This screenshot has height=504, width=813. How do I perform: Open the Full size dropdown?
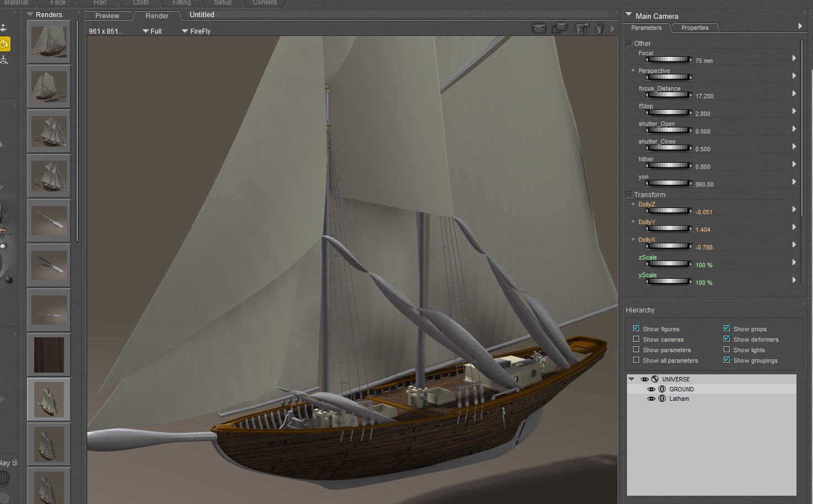(152, 31)
